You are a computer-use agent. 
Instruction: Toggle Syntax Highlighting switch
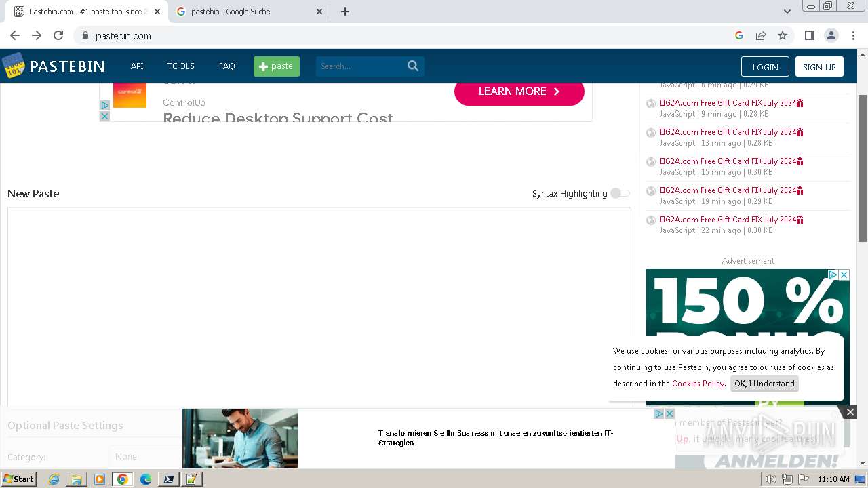point(620,193)
